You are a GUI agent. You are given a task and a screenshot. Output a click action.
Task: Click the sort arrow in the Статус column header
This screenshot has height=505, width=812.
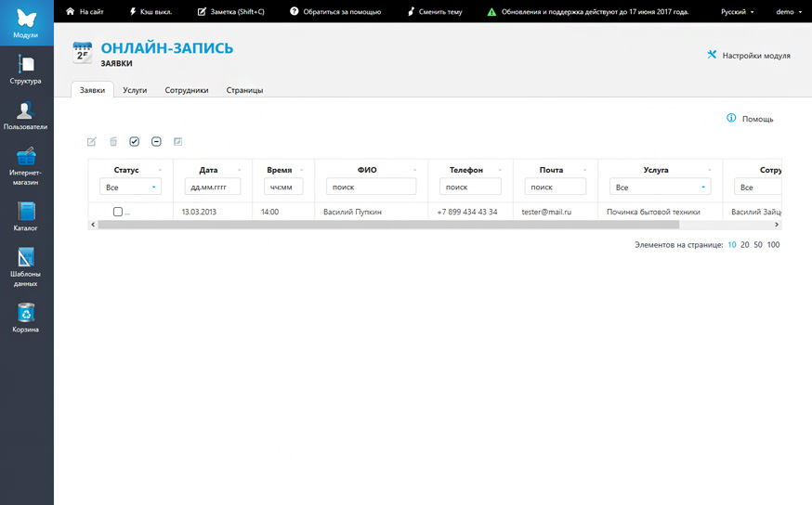[160, 170]
